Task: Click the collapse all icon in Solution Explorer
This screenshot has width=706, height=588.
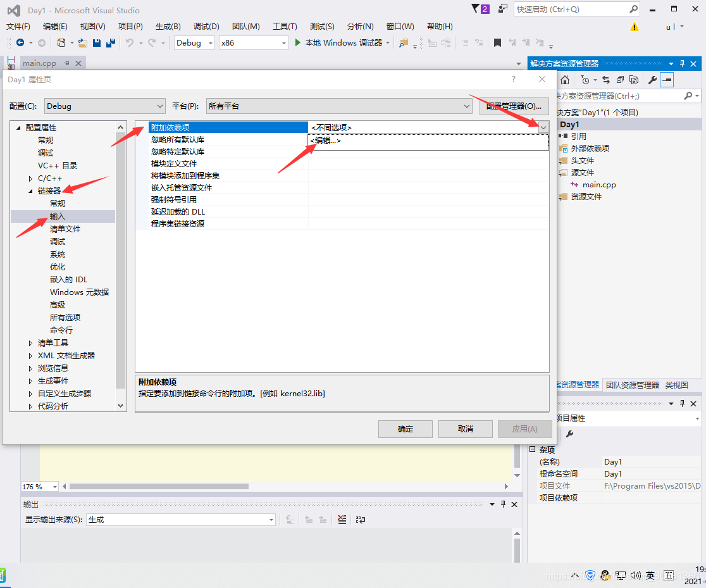Action: (620, 80)
